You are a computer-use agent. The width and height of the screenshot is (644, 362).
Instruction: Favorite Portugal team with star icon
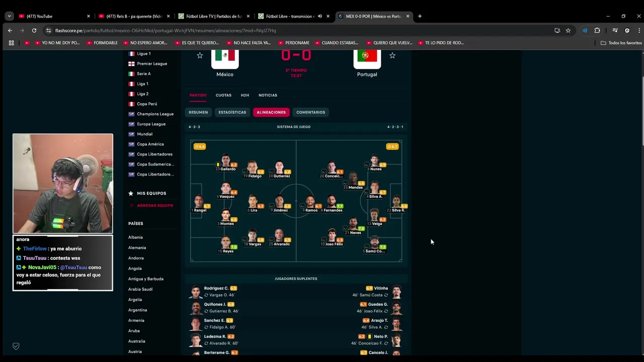392,55
